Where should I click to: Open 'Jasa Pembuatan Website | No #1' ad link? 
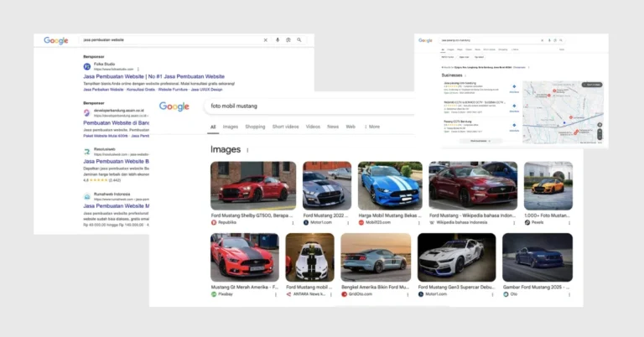pos(154,76)
